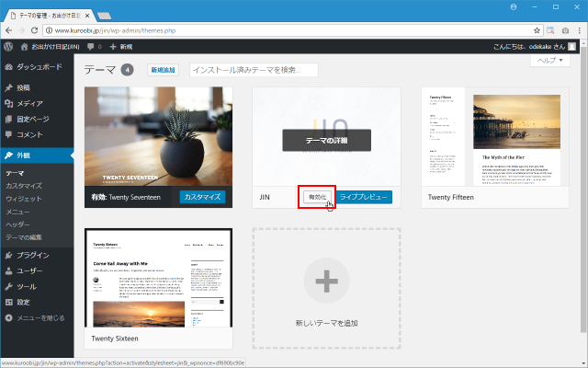
Task: Open 投稿 in the sidebar
Action: pyautogui.click(x=37, y=88)
